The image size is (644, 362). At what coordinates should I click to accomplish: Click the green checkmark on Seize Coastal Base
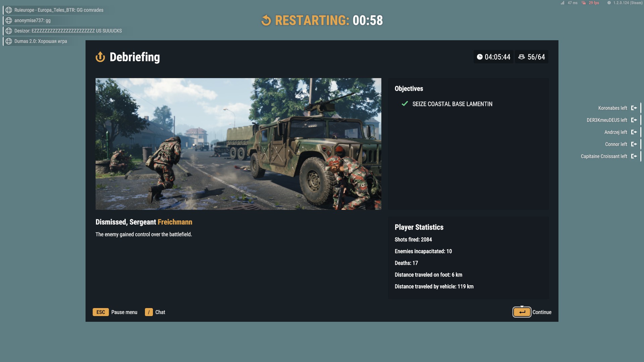click(x=405, y=104)
